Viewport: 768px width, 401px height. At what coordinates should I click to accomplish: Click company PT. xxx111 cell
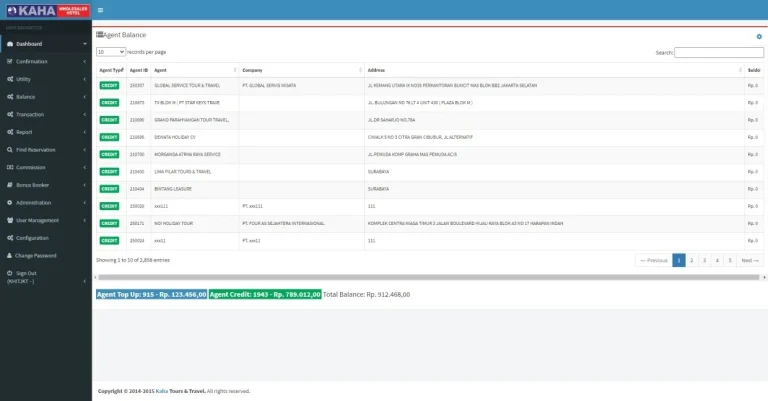252,206
